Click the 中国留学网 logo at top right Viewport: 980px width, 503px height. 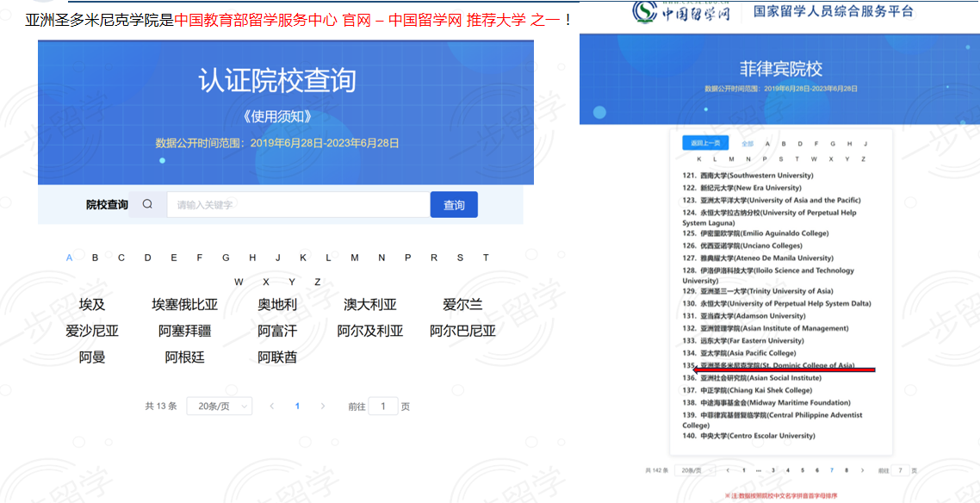682,12
